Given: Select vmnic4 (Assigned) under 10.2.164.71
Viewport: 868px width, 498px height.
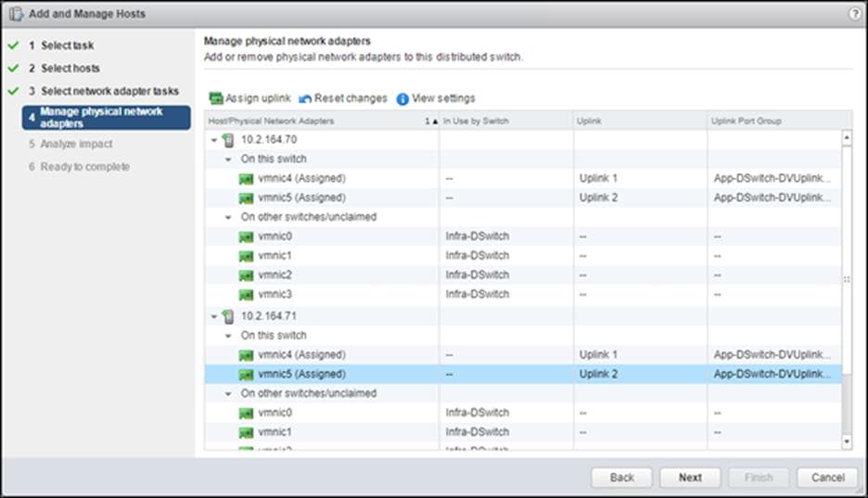Looking at the screenshot, I should 301,355.
